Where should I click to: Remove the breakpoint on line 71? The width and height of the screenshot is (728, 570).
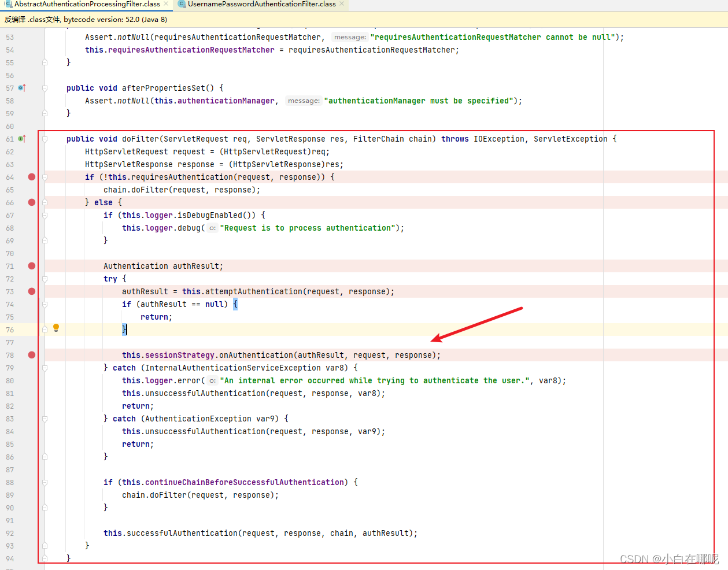click(x=32, y=266)
